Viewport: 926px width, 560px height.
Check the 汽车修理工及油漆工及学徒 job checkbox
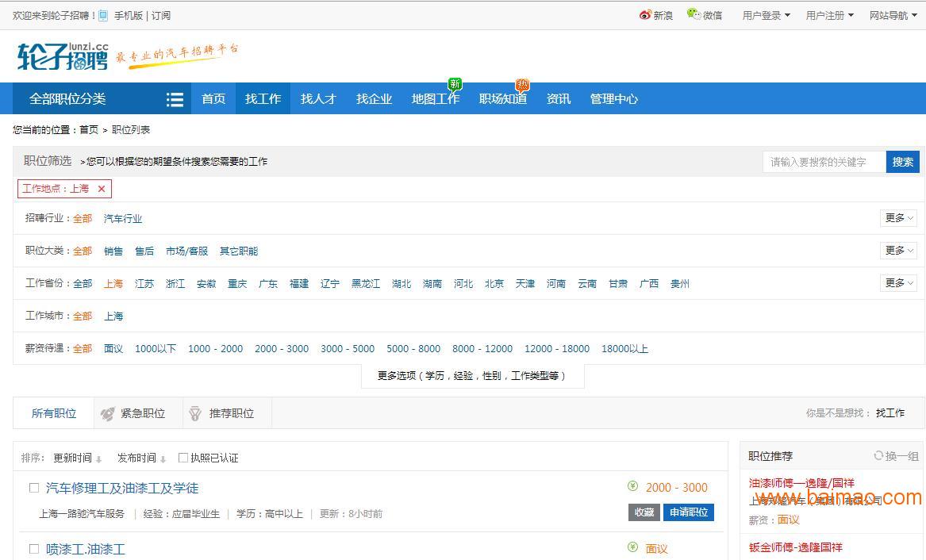click(x=34, y=488)
